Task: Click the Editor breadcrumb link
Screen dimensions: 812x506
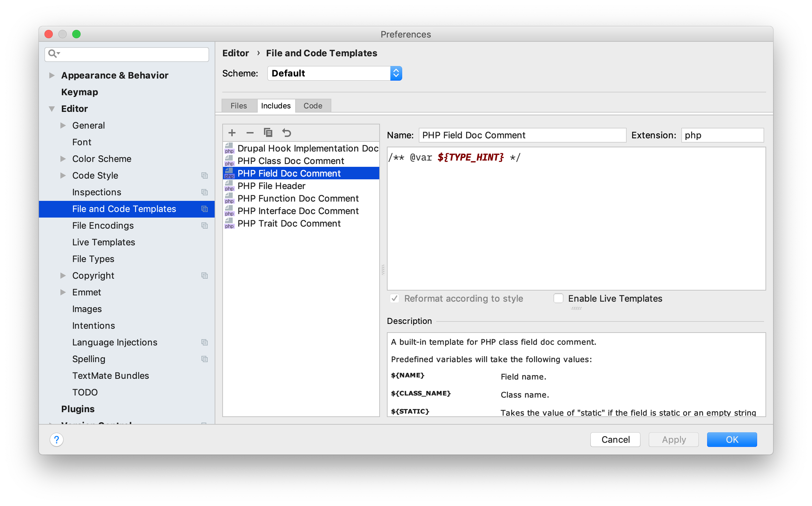Action: point(235,53)
